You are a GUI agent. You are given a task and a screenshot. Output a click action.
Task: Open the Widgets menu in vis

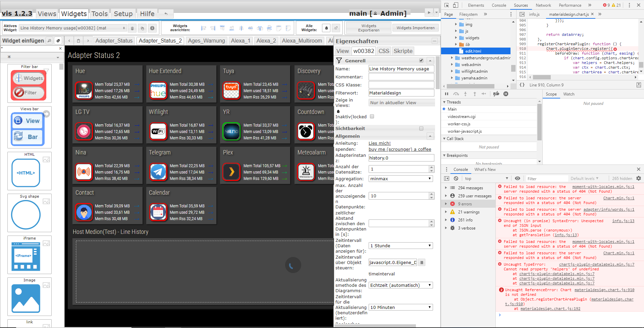pos(74,14)
